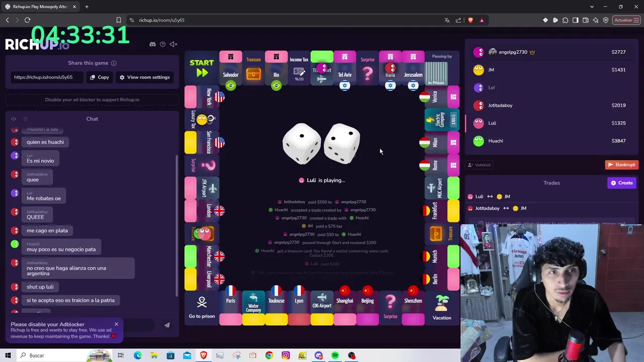Open the Windows Start menu
Viewport: 644px width, 362px height.
[8, 355]
